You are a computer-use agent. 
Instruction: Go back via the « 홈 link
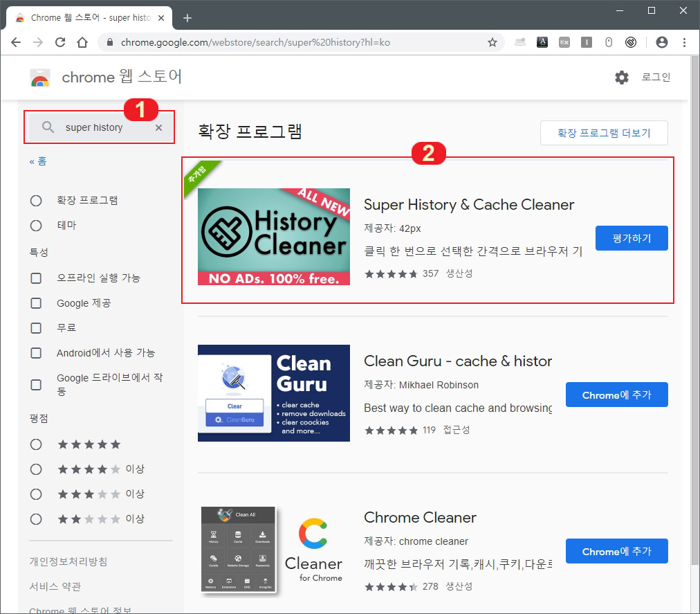[x=38, y=161]
